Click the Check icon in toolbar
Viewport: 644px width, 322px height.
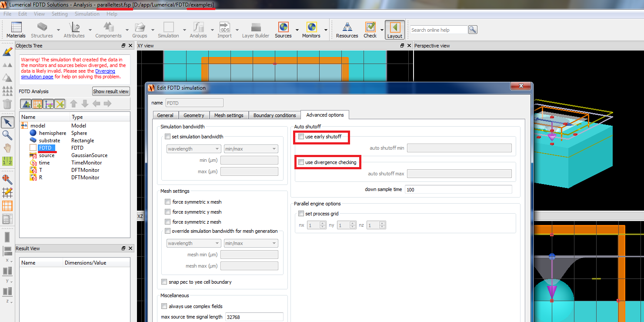click(x=370, y=27)
